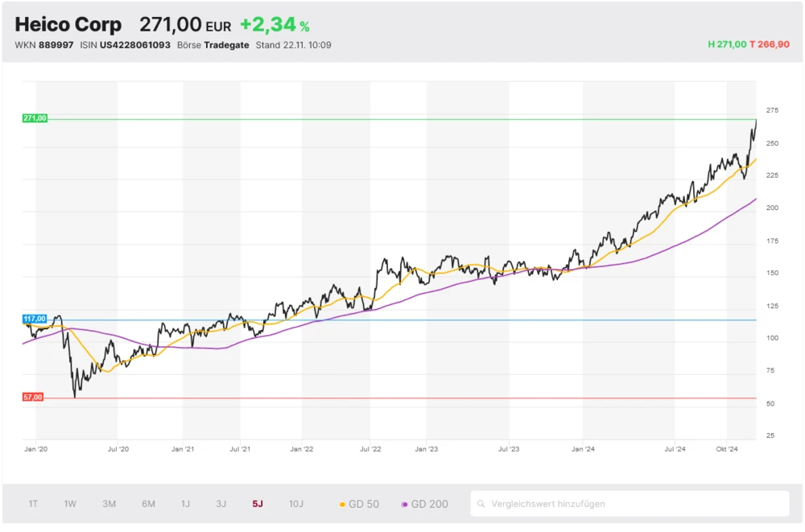Toggle the GD 50 moving average line
The height and width of the screenshot is (532, 805).
[359, 505]
